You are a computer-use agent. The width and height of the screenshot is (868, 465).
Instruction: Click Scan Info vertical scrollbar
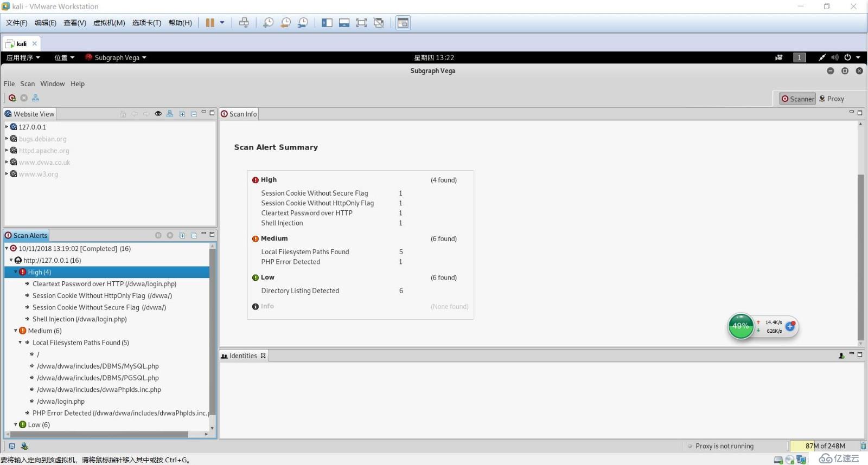click(x=860, y=258)
